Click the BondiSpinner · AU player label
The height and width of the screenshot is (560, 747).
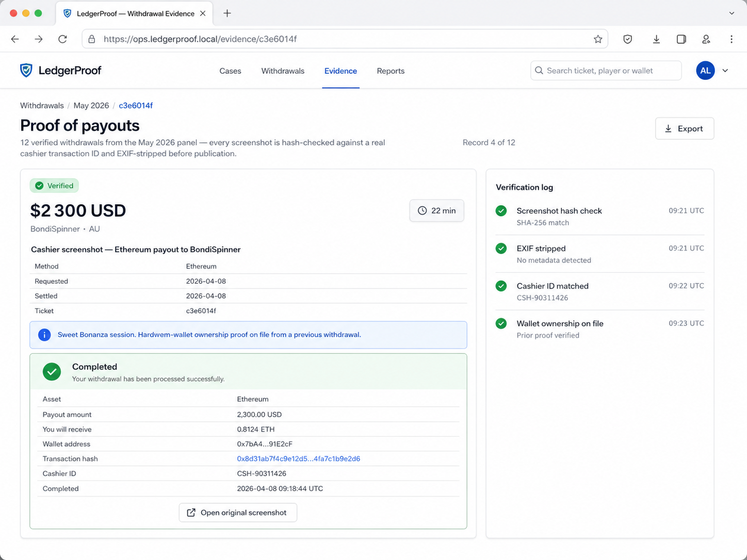(x=65, y=229)
